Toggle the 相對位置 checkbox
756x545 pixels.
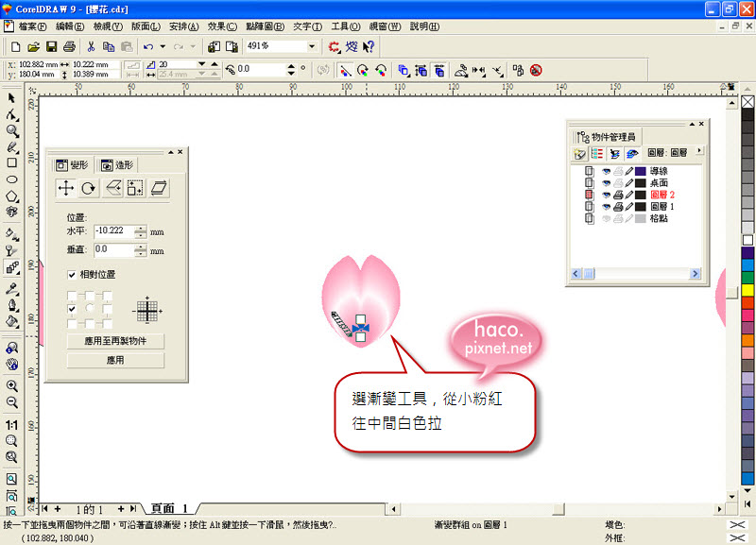click(x=72, y=275)
